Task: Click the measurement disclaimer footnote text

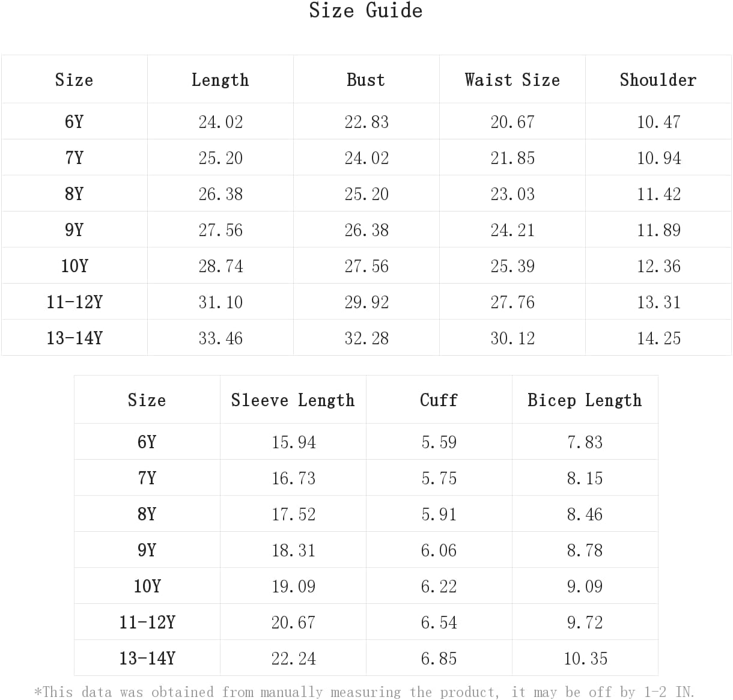Action: (365, 692)
